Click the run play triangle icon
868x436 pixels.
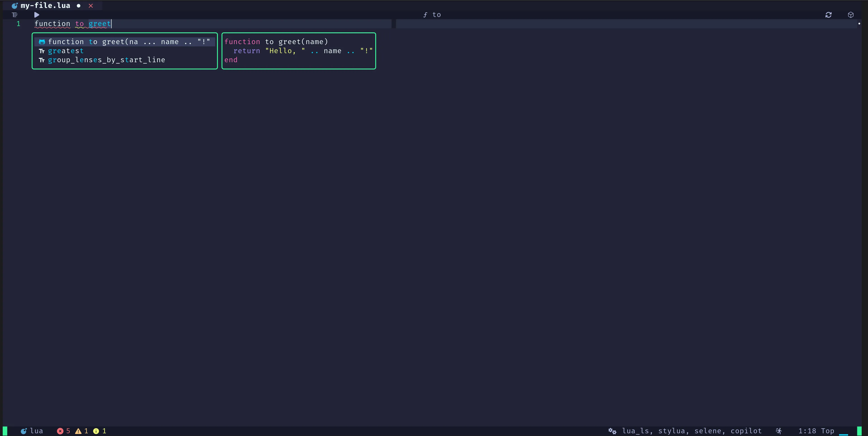[37, 15]
